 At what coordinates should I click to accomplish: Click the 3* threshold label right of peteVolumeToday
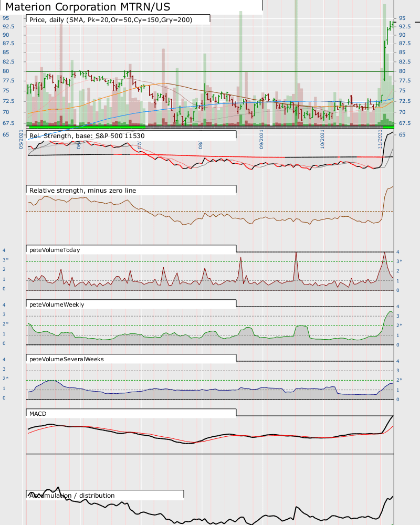(399, 261)
